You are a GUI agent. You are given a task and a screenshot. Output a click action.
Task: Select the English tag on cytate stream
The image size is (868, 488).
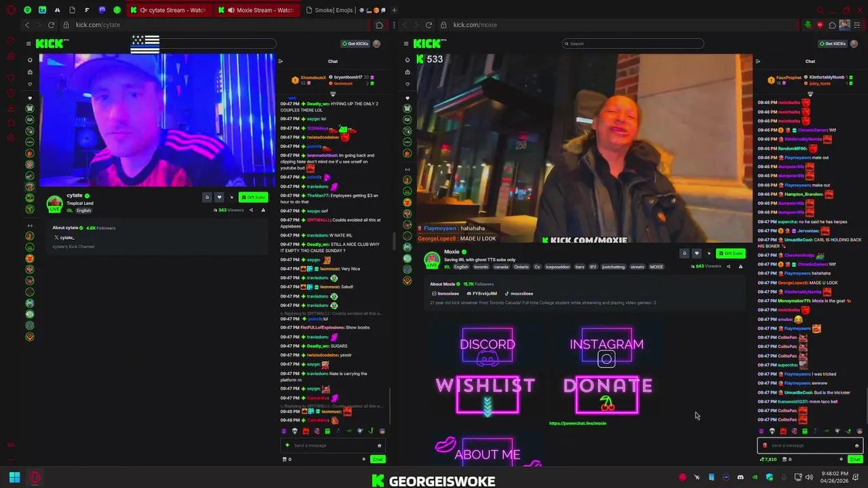pos(83,211)
